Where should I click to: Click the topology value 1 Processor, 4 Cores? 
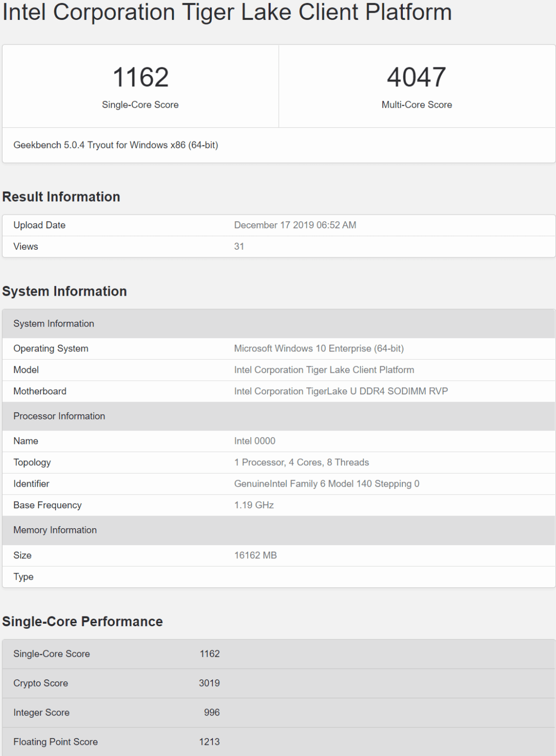[x=301, y=462]
